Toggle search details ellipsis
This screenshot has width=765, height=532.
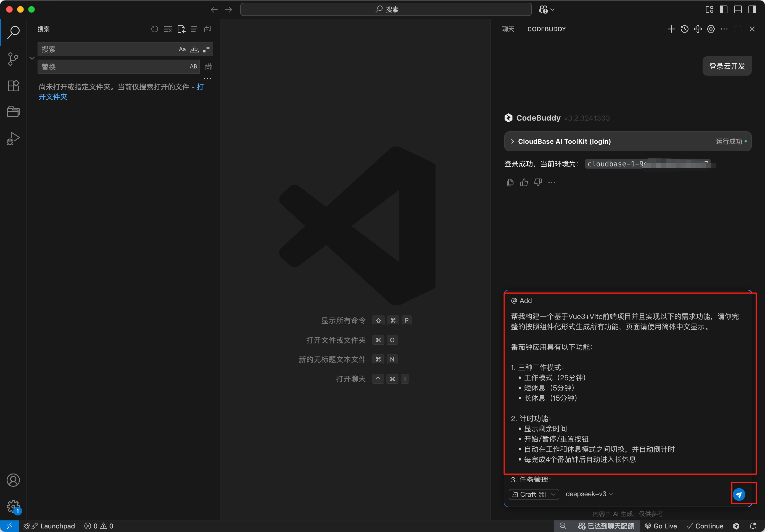click(x=207, y=79)
